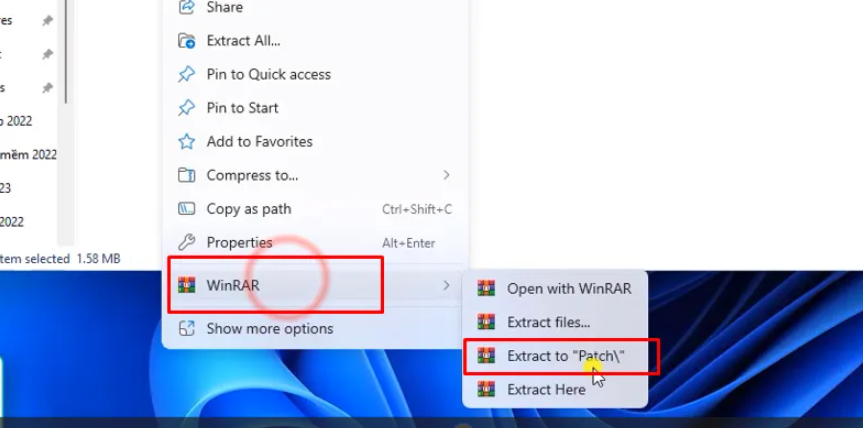Click the WinRAR books icon in context menu
The width and height of the screenshot is (863, 428).
pyautogui.click(x=187, y=285)
